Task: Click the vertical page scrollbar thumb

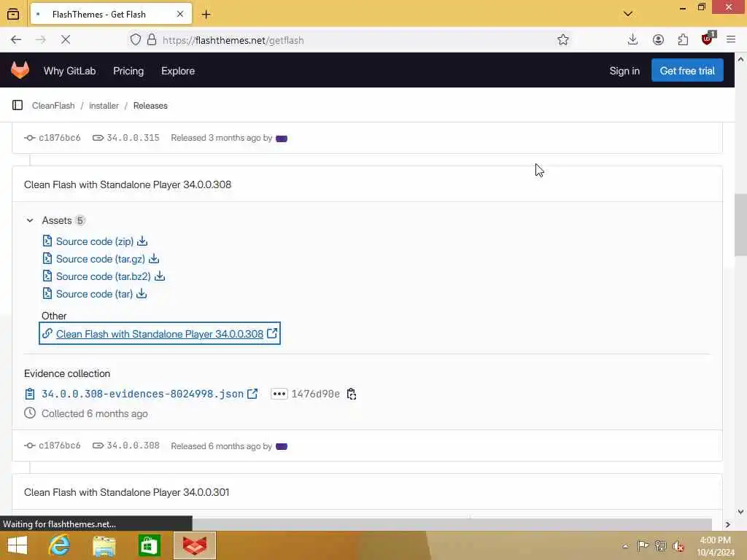Action: coord(740,225)
